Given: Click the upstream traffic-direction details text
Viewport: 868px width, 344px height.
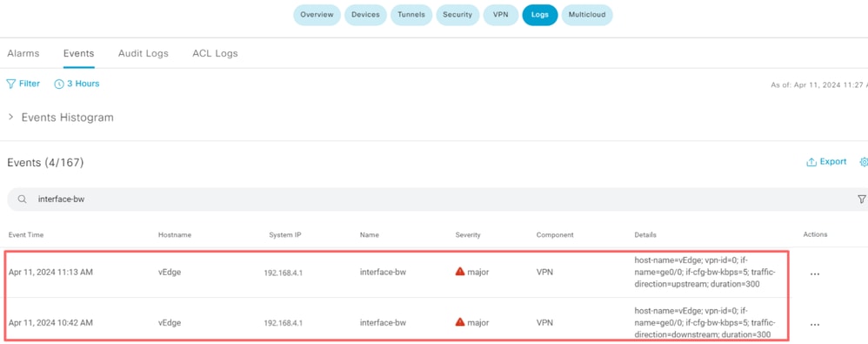Looking at the screenshot, I should 704,272.
